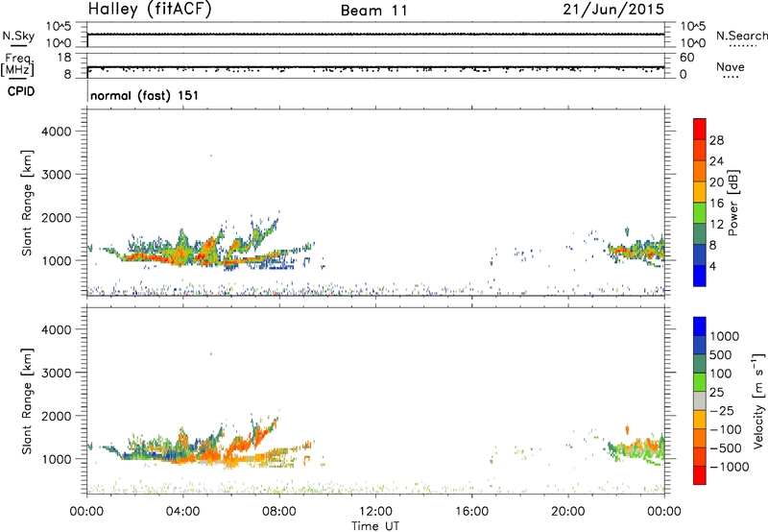Click the '16:00' time tick label

click(471, 512)
